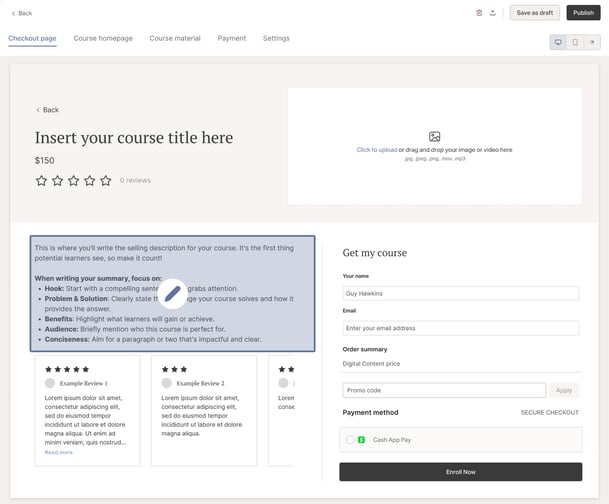
Task: Open the Checkout page tab
Action: pyautogui.click(x=32, y=38)
